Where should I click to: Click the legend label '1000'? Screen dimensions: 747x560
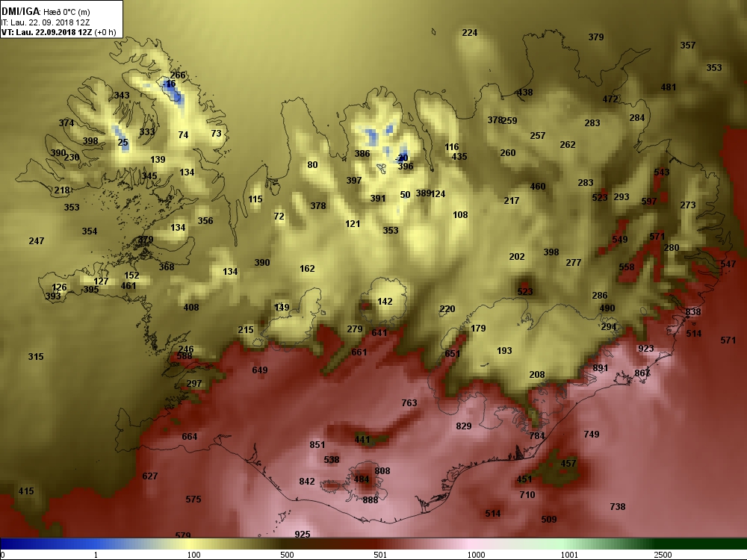click(476, 555)
